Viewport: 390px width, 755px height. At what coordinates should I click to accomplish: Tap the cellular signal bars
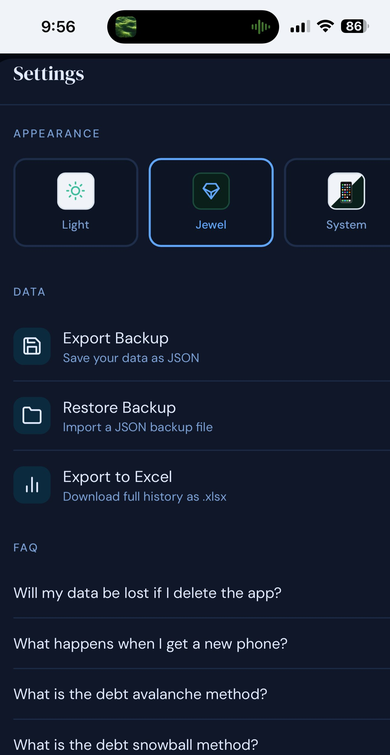[x=300, y=27]
